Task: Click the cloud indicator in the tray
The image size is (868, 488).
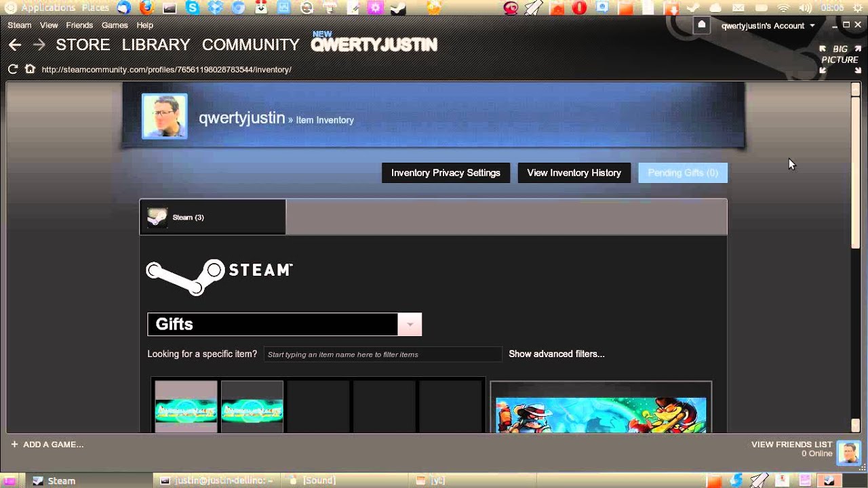Action: click(715, 8)
